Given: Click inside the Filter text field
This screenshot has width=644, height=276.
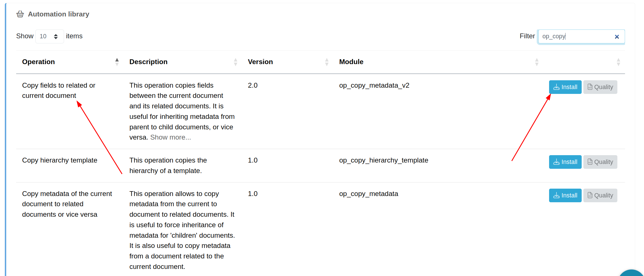Looking at the screenshot, I should pos(575,36).
